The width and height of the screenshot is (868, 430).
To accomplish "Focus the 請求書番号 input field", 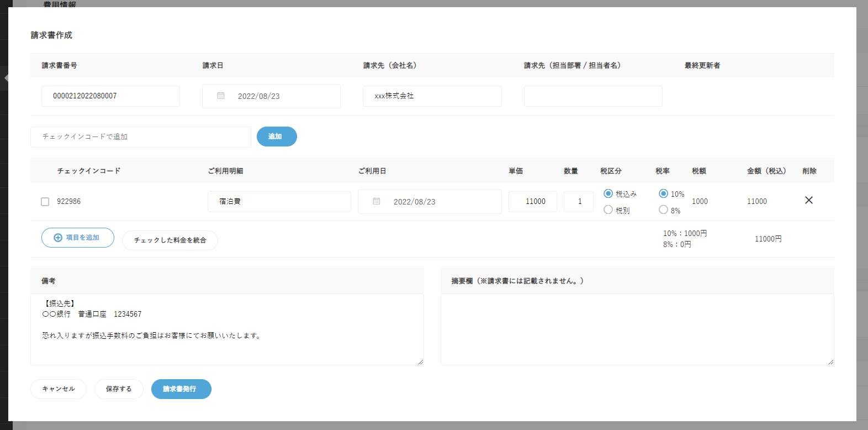I will [110, 96].
